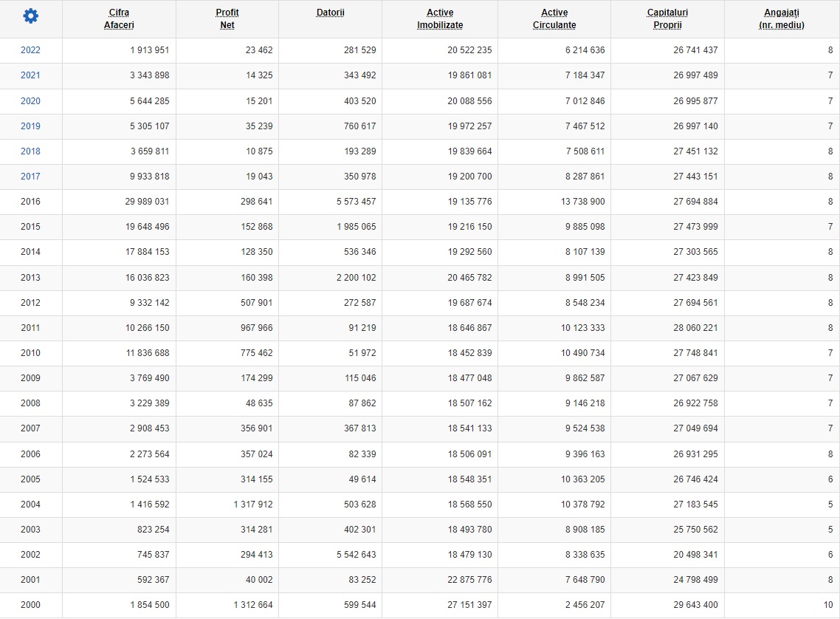The height and width of the screenshot is (619, 840).
Task: Click the Cifra Afaceri column header
Action: click(119, 18)
